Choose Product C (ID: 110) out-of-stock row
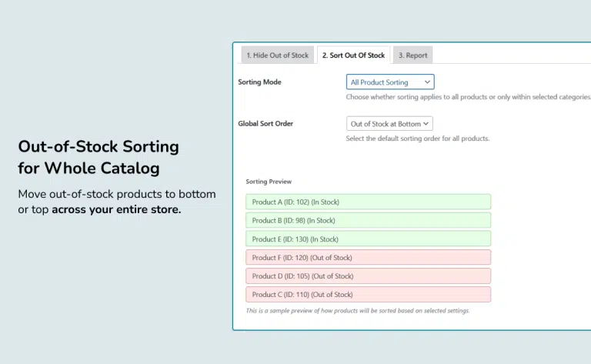 (x=368, y=294)
